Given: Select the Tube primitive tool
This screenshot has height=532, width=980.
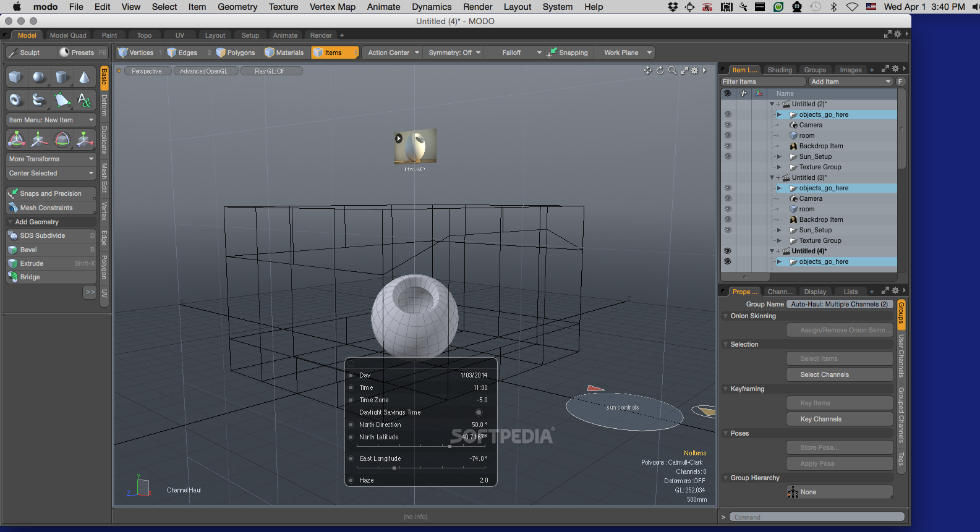Looking at the screenshot, I should [39, 99].
